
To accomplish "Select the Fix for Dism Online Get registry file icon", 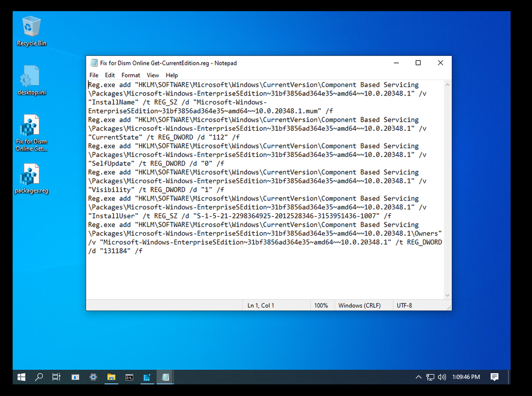I will tap(31, 133).
